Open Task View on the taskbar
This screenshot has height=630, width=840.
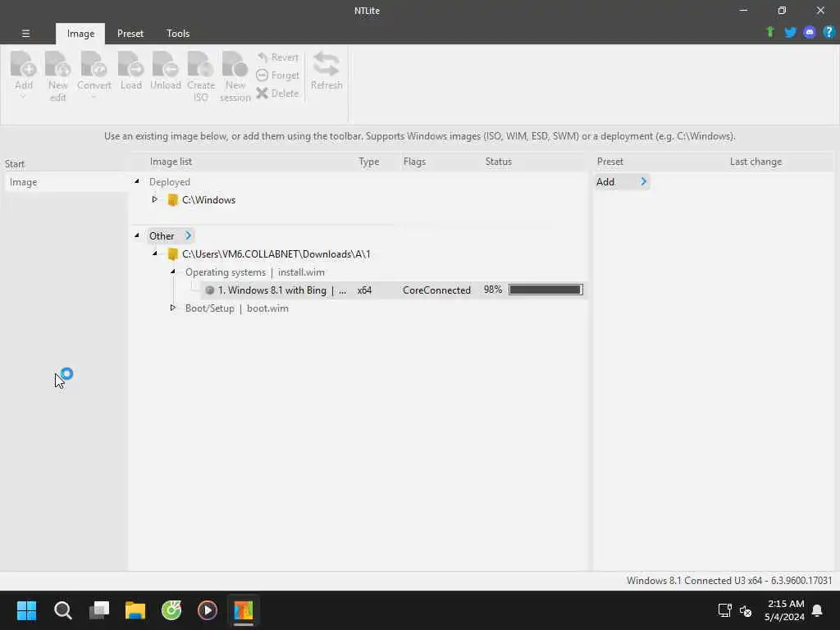pos(99,610)
